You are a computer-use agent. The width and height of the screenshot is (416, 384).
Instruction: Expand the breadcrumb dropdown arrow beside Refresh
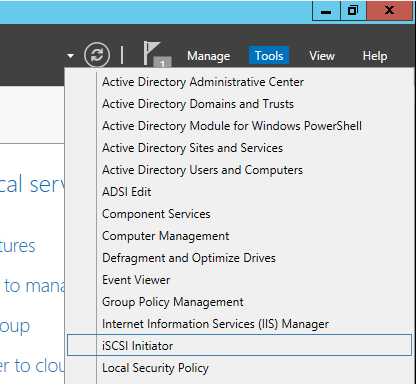pos(70,56)
